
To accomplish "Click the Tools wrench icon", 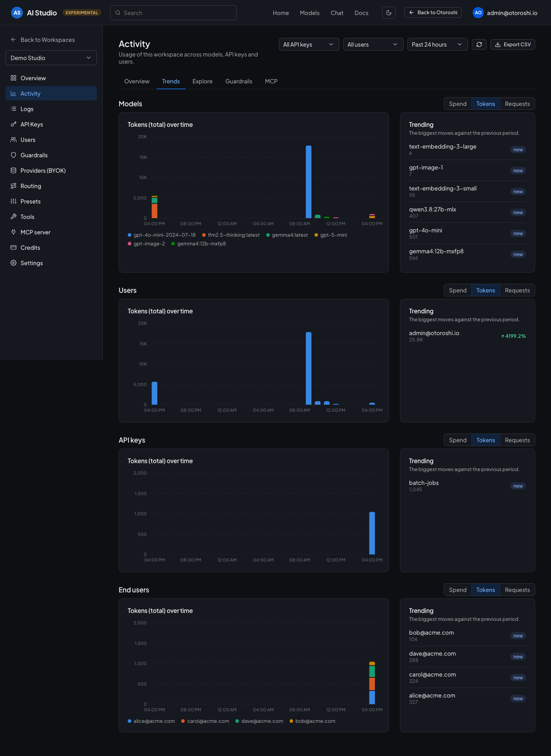I will pyautogui.click(x=13, y=217).
